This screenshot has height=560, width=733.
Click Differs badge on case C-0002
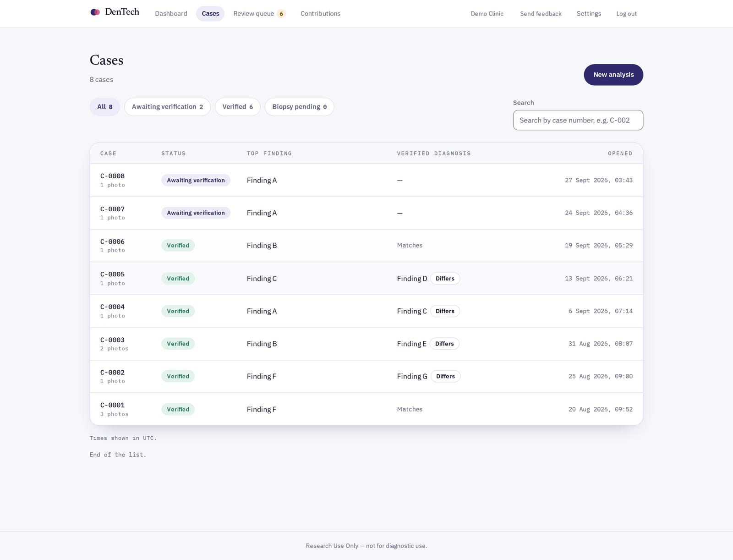pyautogui.click(x=445, y=376)
